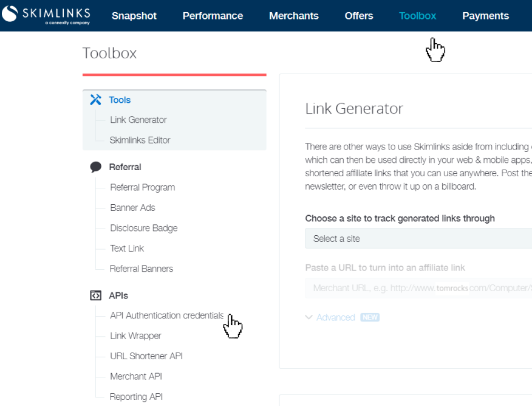
Task: Click 'Choose a site to track' label
Action: [x=400, y=219]
